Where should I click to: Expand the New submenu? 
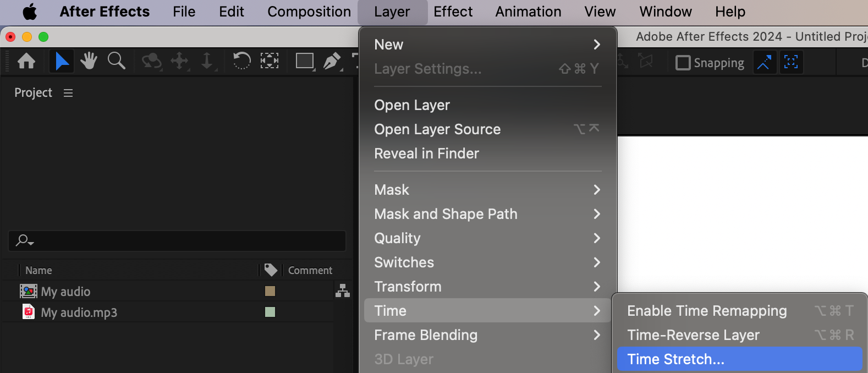pyautogui.click(x=488, y=45)
